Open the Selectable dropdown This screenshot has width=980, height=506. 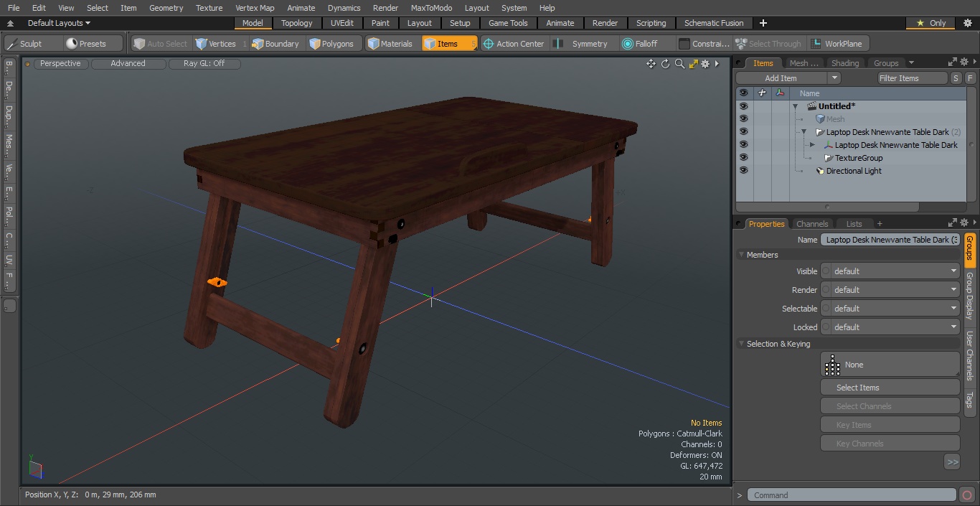(x=890, y=309)
